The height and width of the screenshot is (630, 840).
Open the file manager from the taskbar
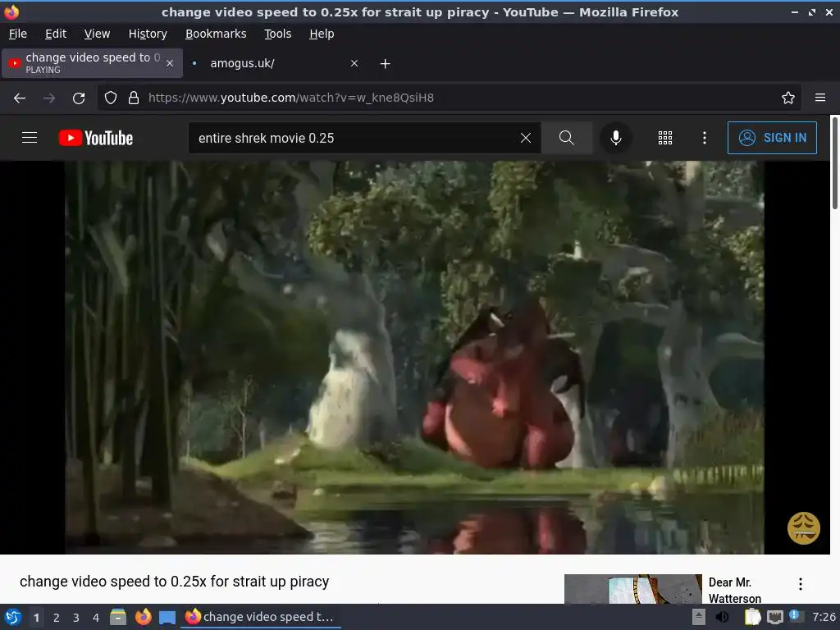click(x=118, y=617)
